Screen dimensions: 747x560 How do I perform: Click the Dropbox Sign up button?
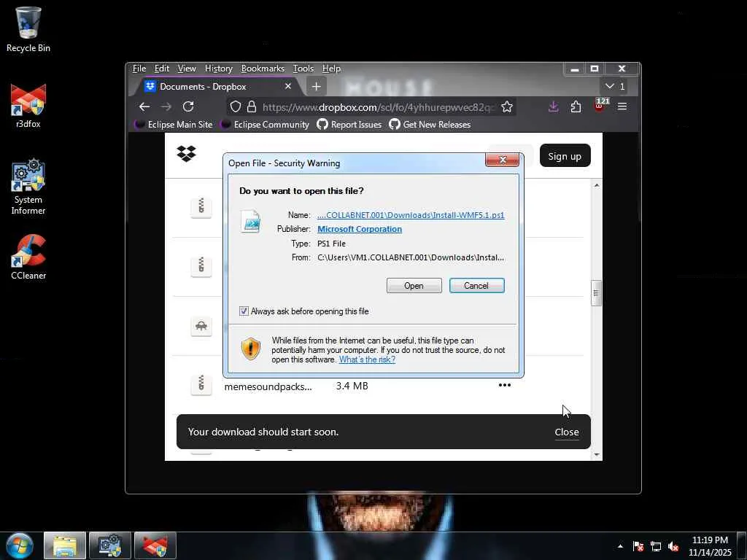point(565,156)
